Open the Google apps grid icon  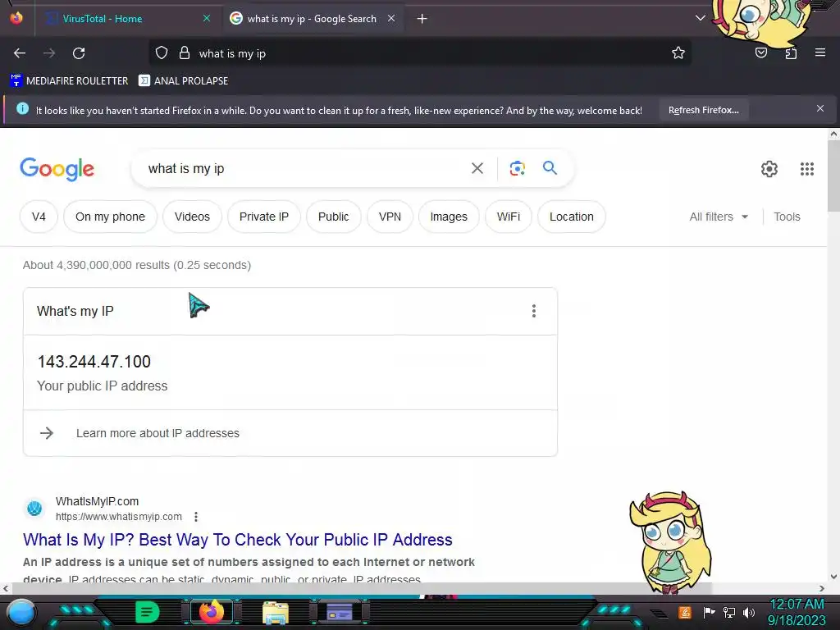click(807, 169)
